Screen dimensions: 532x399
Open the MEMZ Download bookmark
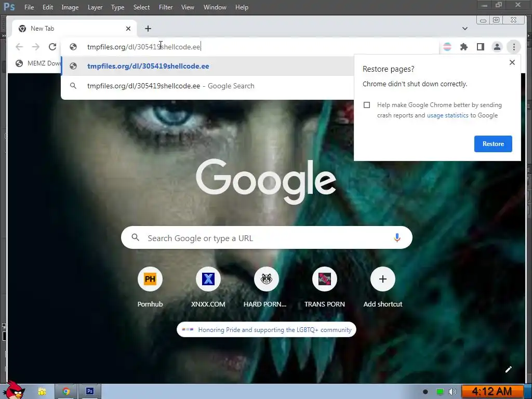(38, 63)
